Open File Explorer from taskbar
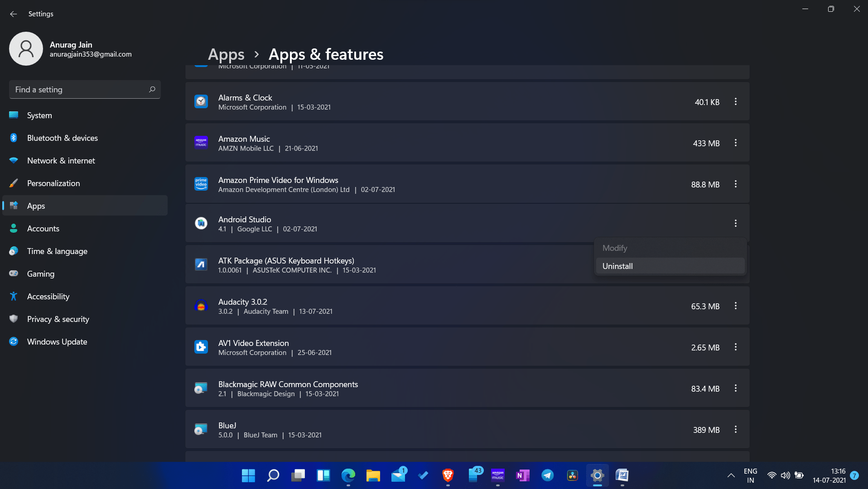Image resolution: width=868 pixels, height=489 pixels. (x=373, y=475)
